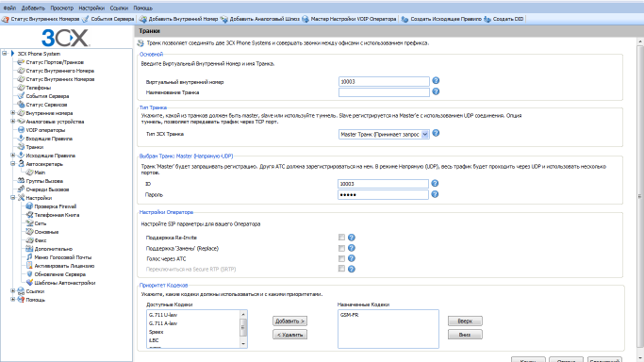Click help icon next to Виртуальный внутренний номер
Viewport: 644px width, 362px height.
tap(436, 80)
